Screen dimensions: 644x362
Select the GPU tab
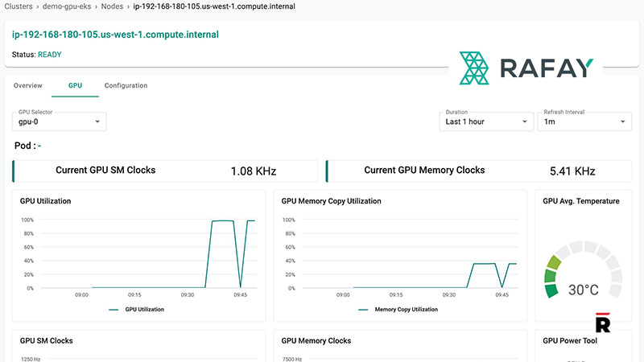[75, 85]
